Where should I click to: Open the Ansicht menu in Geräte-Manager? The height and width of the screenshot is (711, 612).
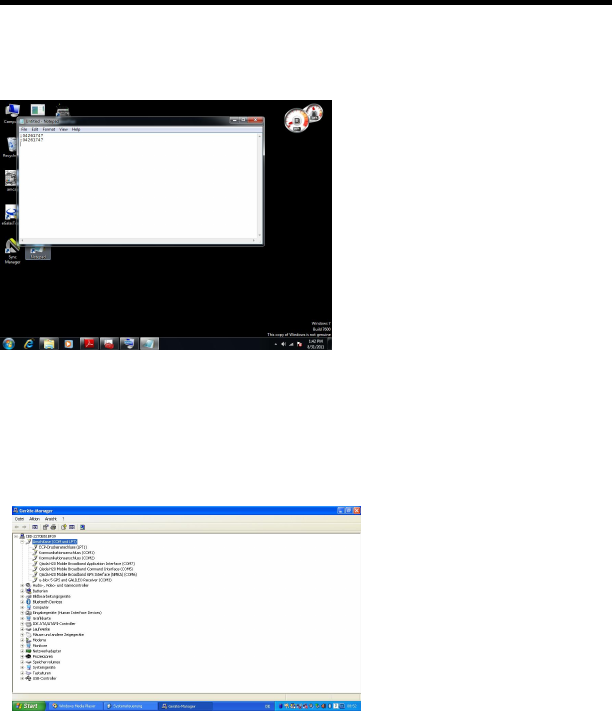[51, 519]
